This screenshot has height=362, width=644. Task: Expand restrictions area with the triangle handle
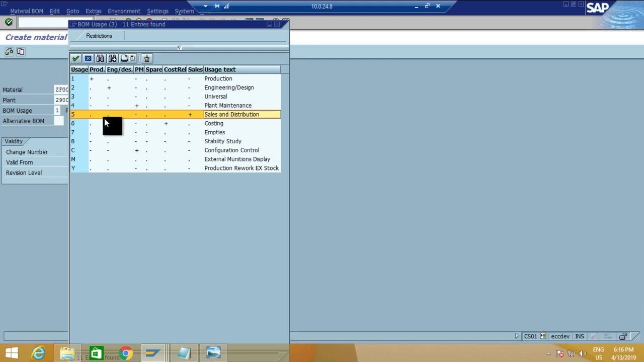pyautogui.click(x=179, y=48)
